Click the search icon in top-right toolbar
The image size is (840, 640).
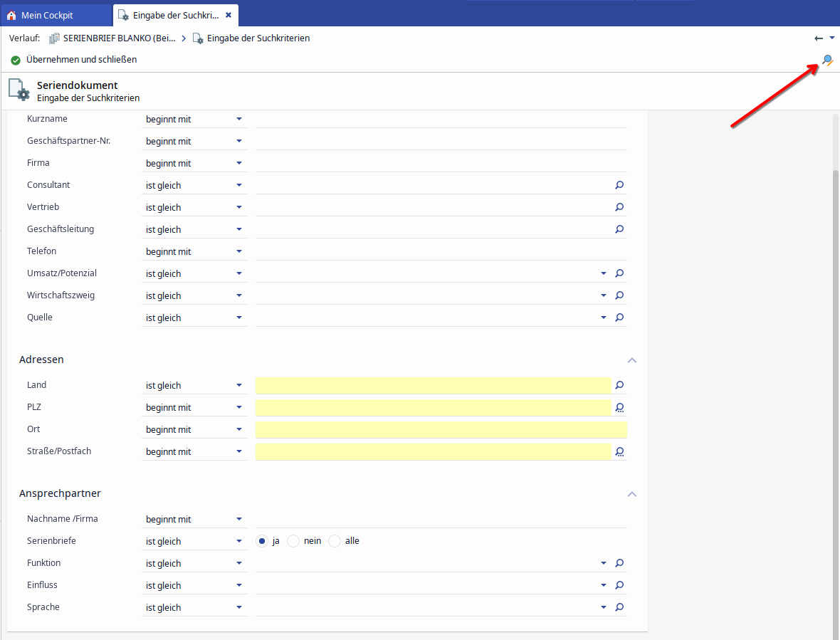(x=827, y=61)
